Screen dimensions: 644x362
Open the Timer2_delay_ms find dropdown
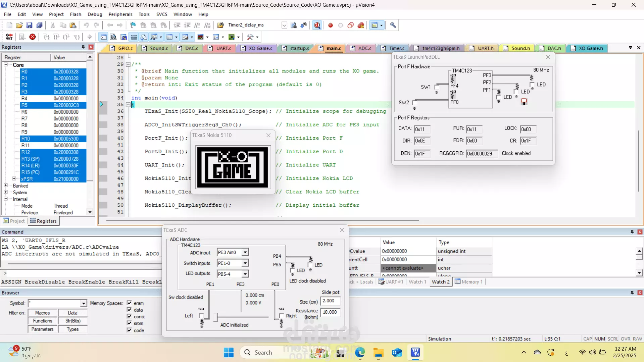284,25
